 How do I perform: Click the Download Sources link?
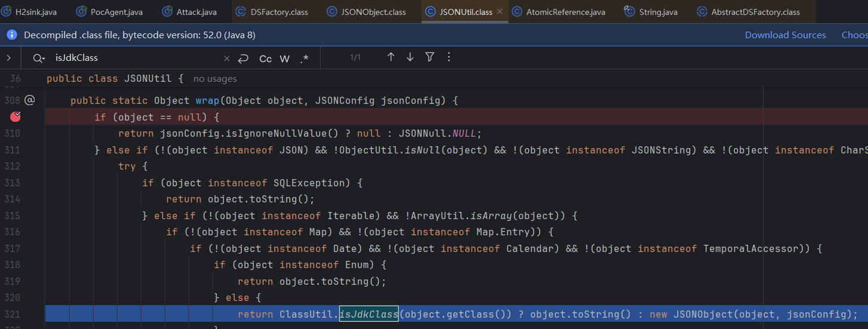[786, 35]
